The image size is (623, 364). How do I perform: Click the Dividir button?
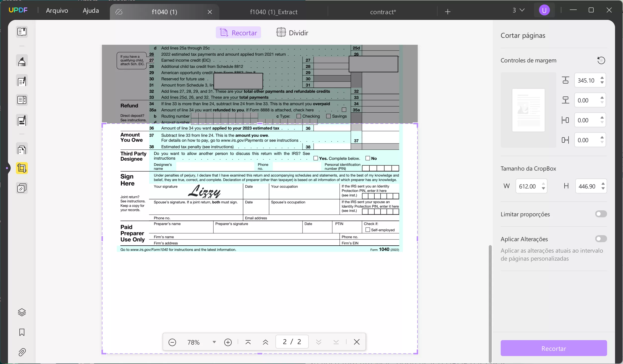(x=292, y=33)
